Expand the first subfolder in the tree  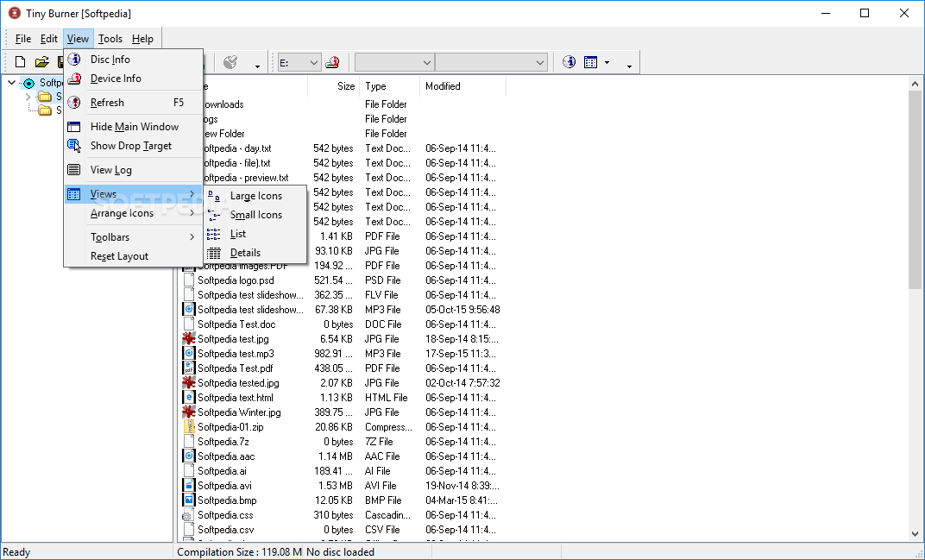click(x=28, y=96)
